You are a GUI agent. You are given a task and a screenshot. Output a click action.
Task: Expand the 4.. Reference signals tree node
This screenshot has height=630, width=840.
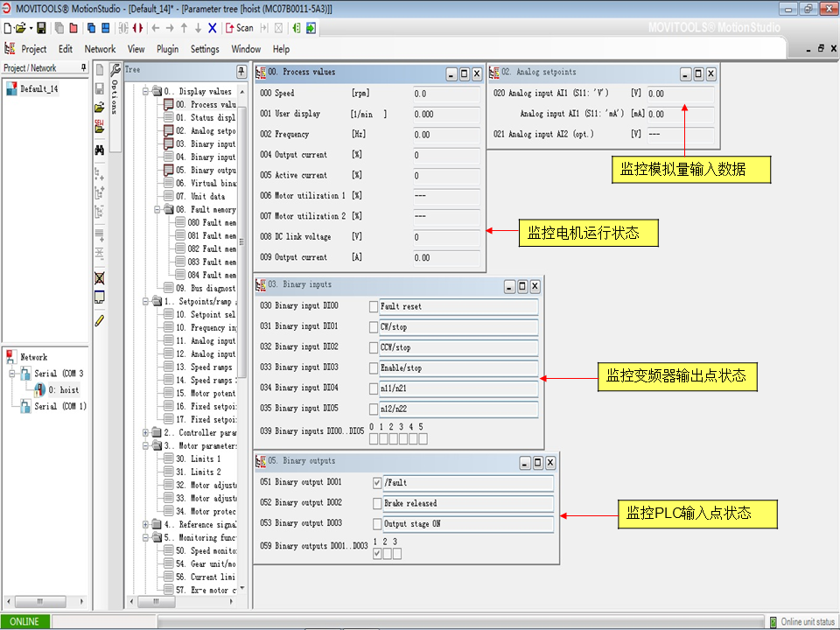coord(146,524)
